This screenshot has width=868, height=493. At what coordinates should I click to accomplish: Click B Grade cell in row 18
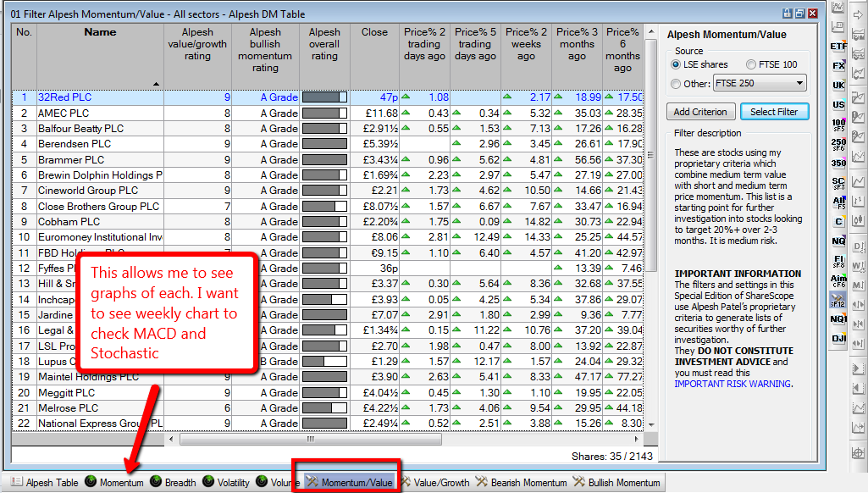tap(279, 362)
